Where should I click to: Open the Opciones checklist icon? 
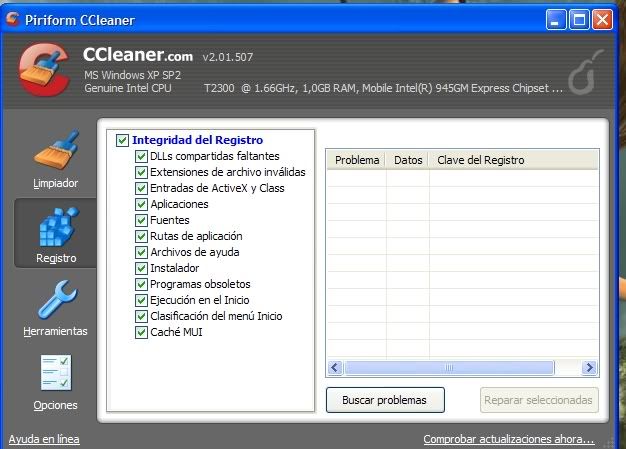point(56,373)
